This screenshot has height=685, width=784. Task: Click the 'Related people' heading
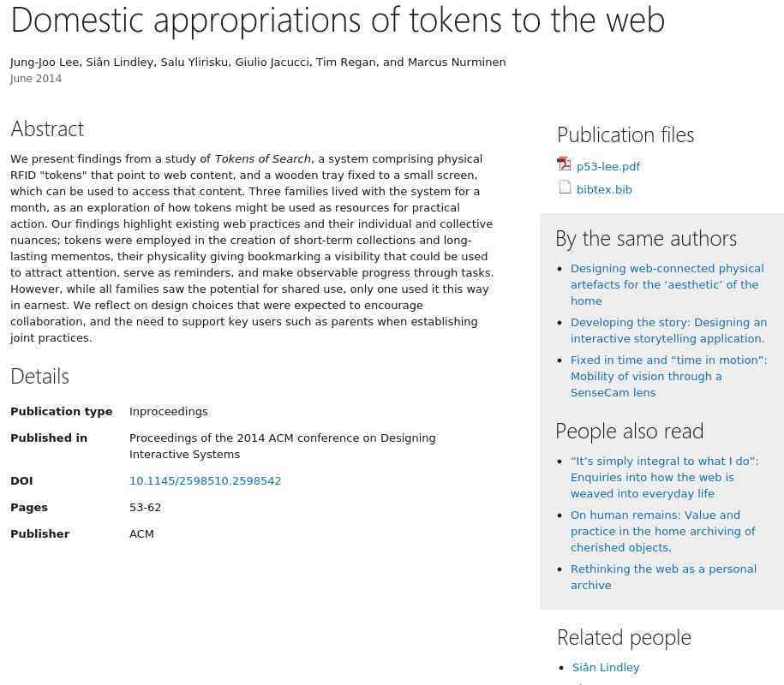point(624,638)
